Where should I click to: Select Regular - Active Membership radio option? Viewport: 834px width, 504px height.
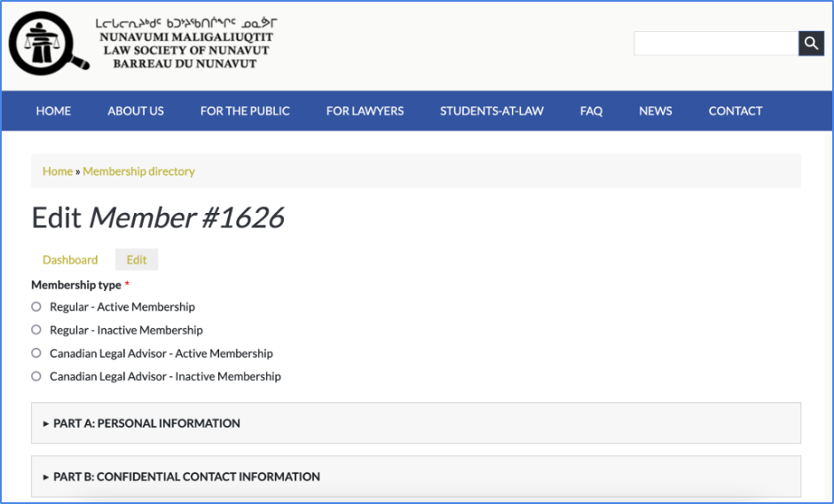click(36, 307)
